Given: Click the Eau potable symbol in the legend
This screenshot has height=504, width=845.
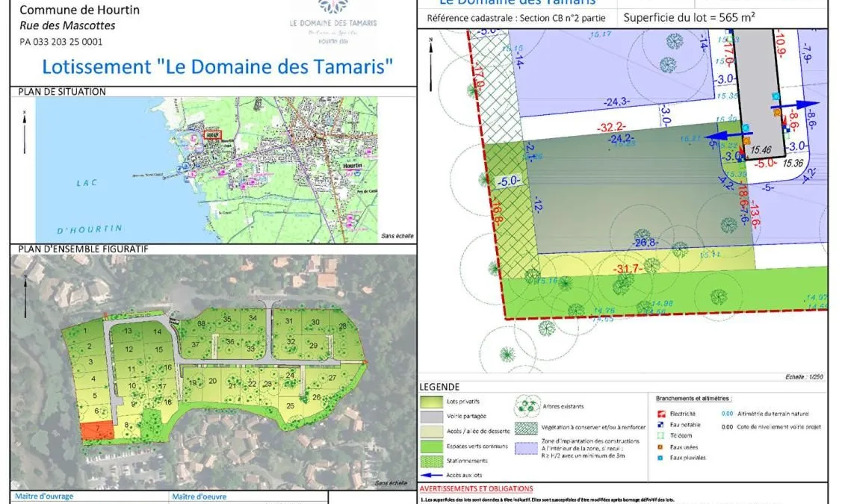Looking at the screenshot, I should pos(660,424).
